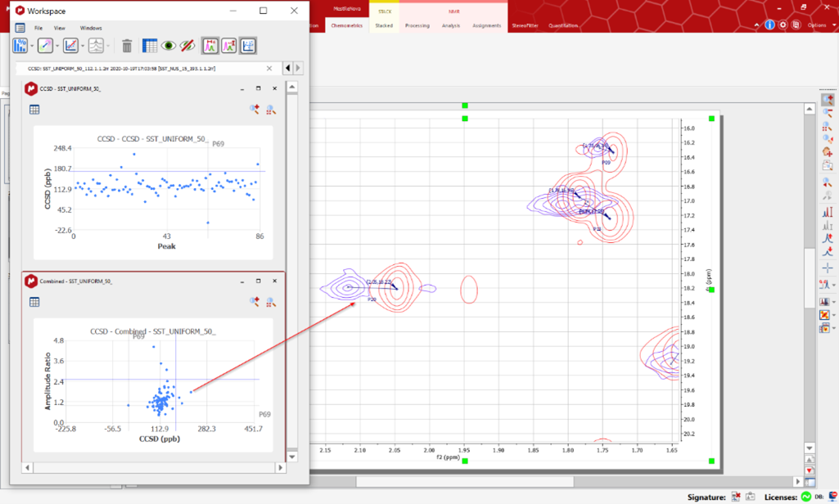The height and width of the screenshot is (504, 839).
Task: Open the data table icon in Workspace toolbar
Action: (149, 47)
